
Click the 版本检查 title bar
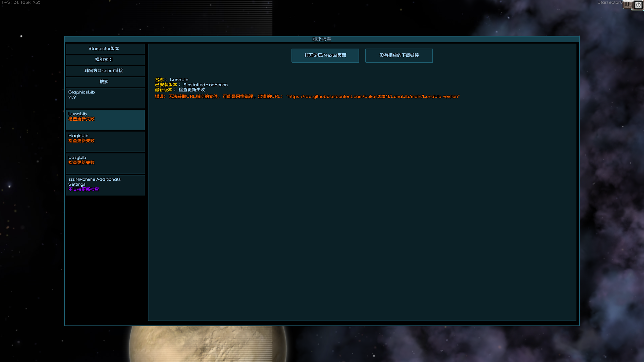(x=321, y=39)
